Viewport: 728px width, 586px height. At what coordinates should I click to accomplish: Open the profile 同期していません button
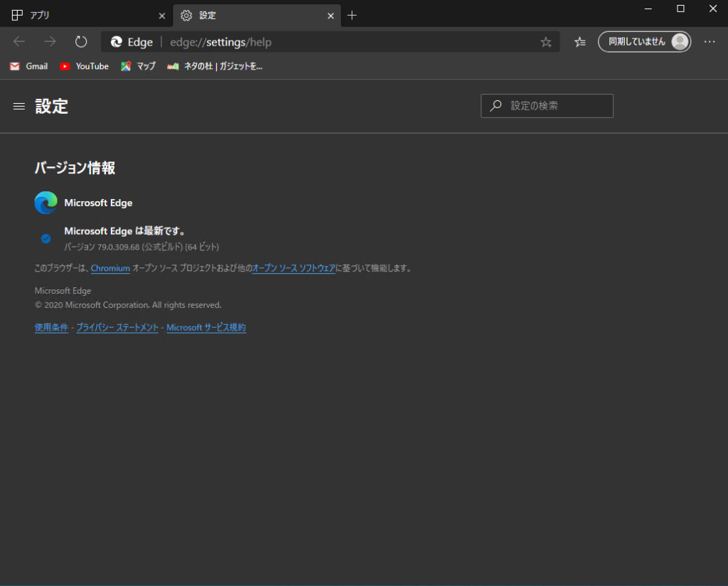pos(644,42)
